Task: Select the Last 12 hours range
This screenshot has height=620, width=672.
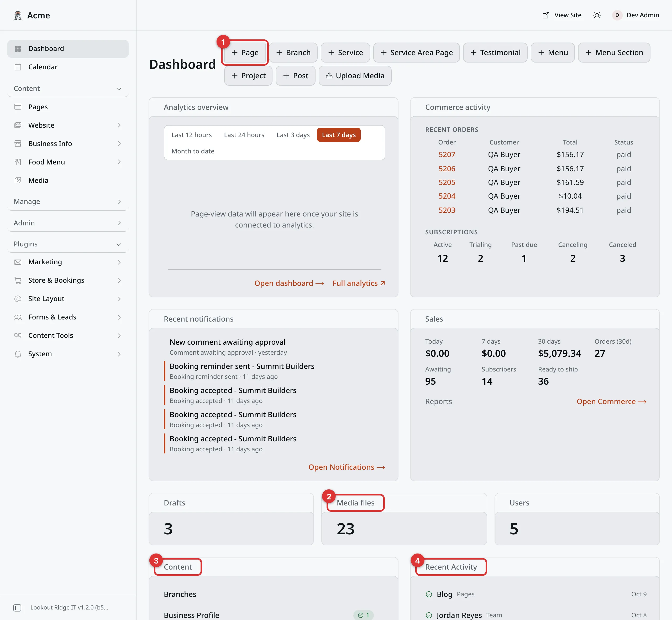Action: click(191, 135)
